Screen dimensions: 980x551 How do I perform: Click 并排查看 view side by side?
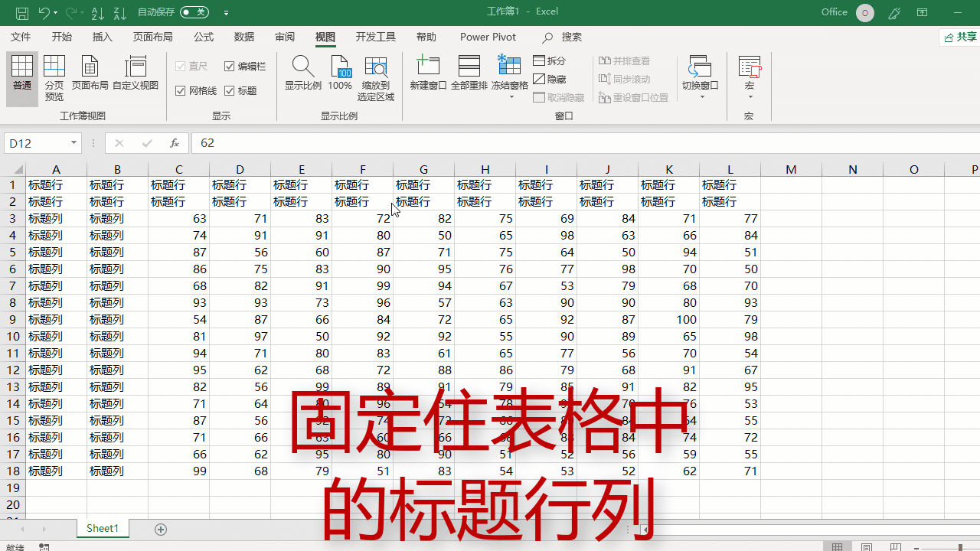tap(624, 60)
